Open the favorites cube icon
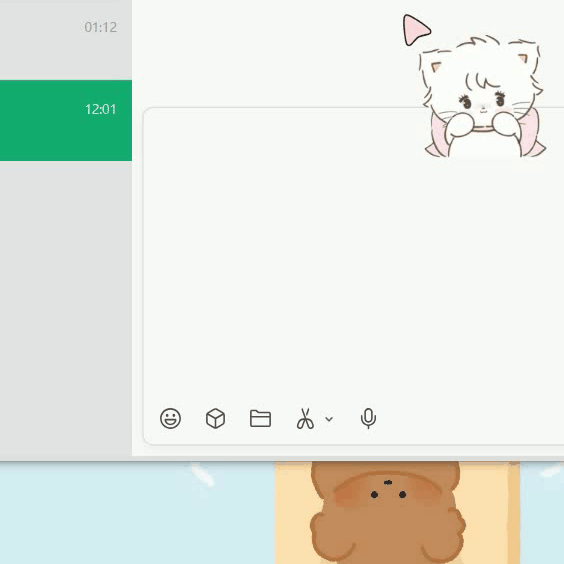This screenshot has width=564, height=564. click(x=215, y=418)
